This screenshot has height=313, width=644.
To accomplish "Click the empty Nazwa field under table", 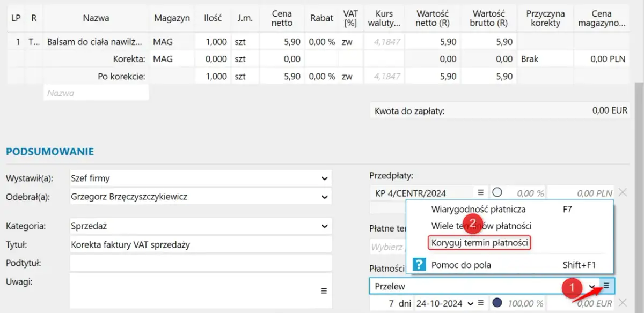I will click(x=96, y=93).
